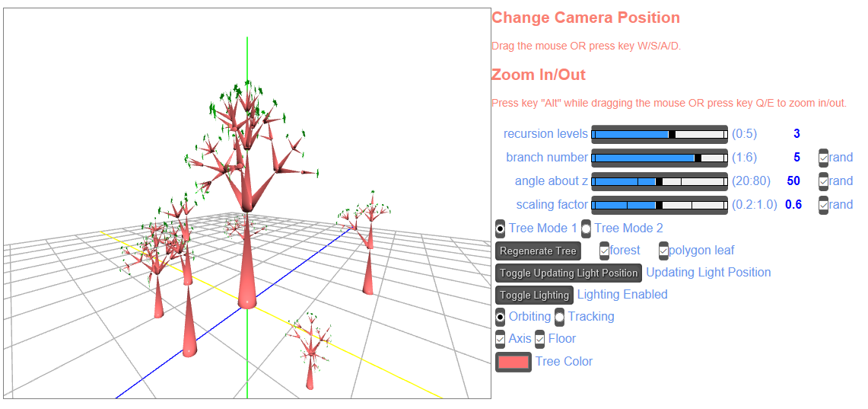The image size is (868, 409).
Task: Toggle the Axis checkbox
Action: point(501,339)
